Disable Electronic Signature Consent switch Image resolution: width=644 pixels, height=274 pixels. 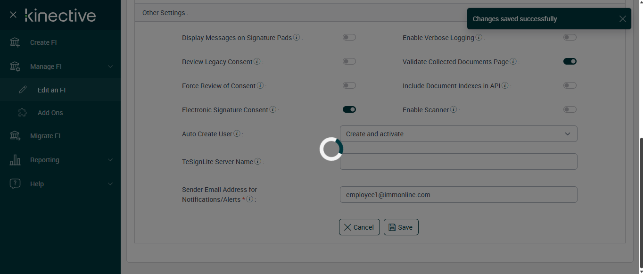point(349,109)
